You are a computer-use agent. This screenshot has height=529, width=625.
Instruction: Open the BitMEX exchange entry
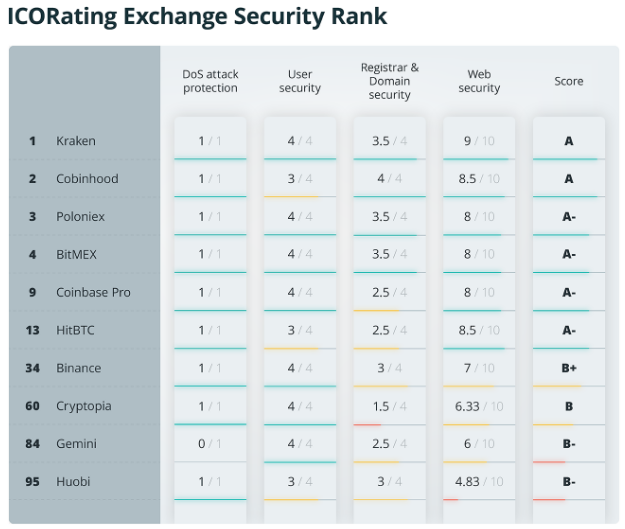[77, 255]
